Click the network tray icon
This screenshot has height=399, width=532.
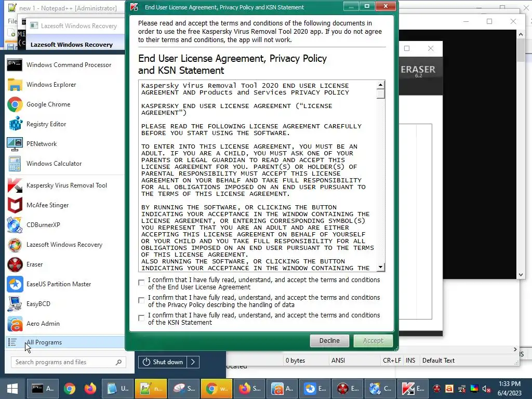click(x=462, y=389)
